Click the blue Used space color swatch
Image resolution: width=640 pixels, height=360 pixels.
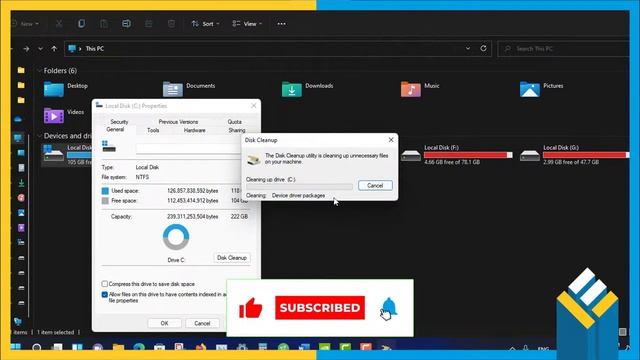pyautogui.click(x=105, y=191)
